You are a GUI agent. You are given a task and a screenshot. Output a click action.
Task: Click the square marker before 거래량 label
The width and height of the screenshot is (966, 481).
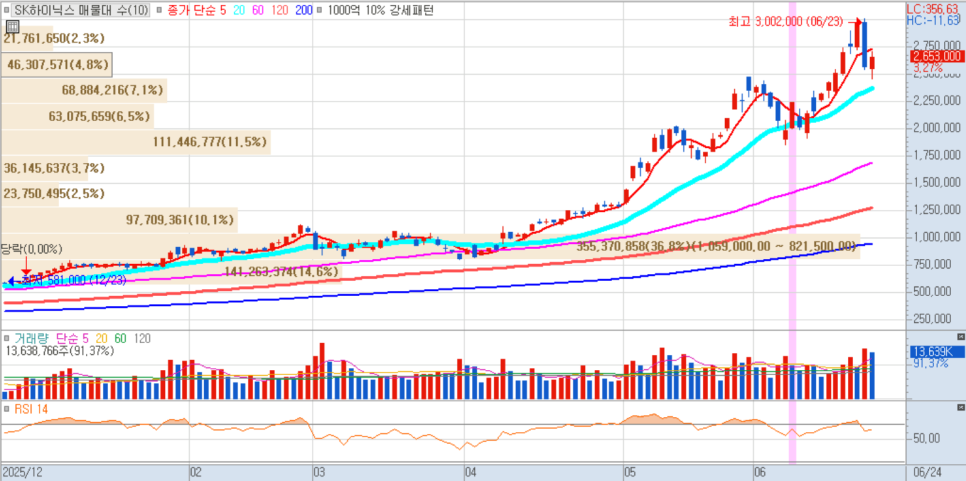[x=7, y=338]
